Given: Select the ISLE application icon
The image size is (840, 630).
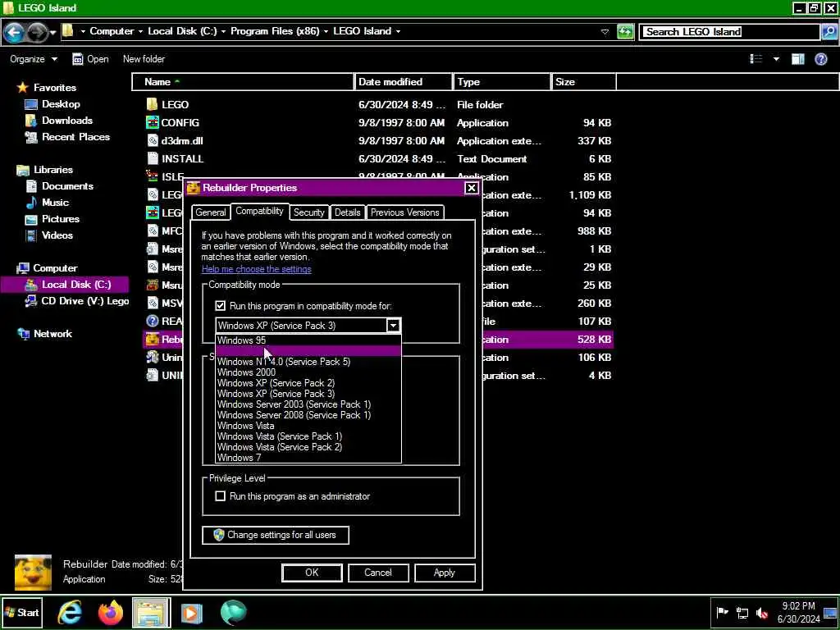Looking at the screenshot, I should tap(153, 176).
